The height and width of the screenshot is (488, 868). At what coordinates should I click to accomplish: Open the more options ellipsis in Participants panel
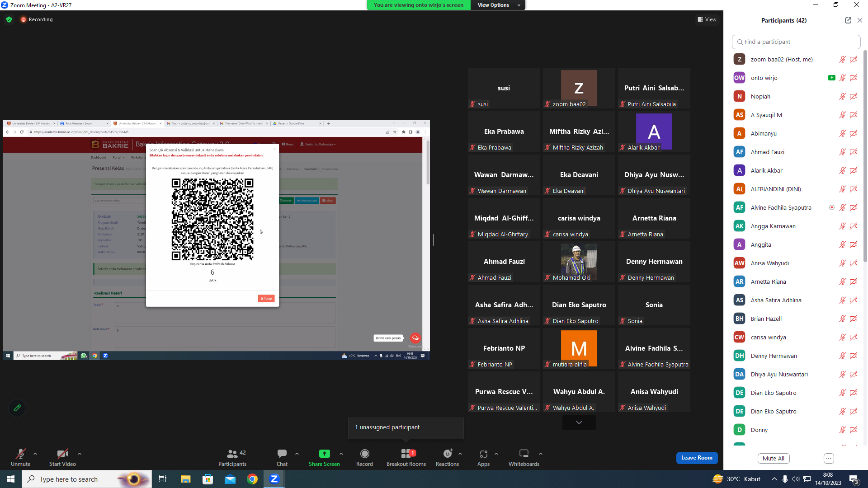coord(829,458)
